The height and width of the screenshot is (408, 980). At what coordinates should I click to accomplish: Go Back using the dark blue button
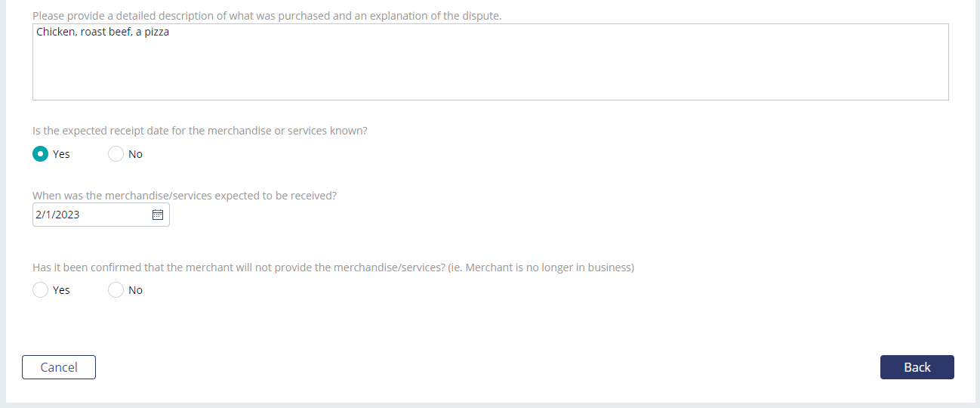pyautogui.click(x=917, y=367)
